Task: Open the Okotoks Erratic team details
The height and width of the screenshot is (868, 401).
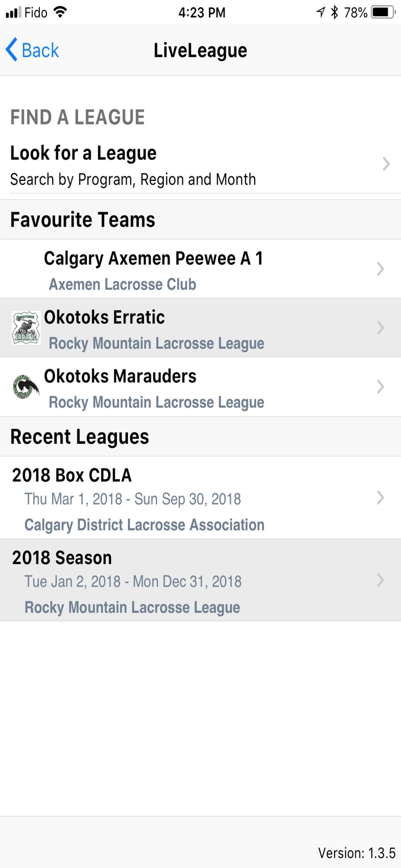Action: click(174, 328)
